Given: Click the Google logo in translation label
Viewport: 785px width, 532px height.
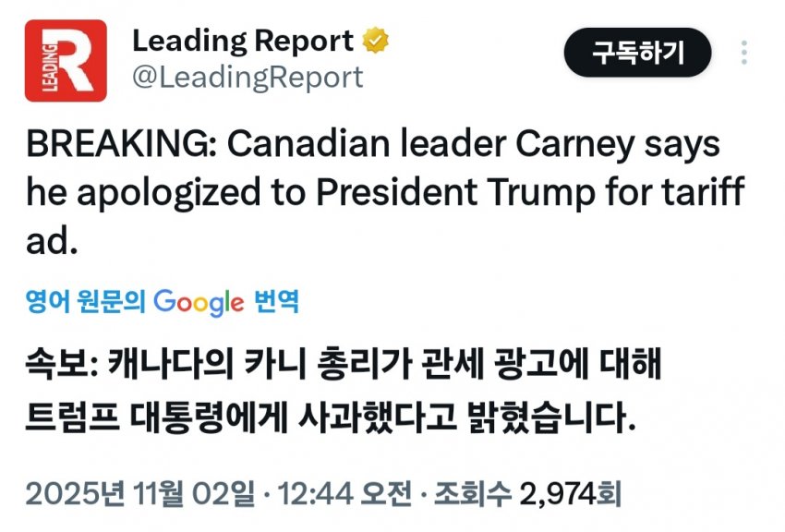Looking at the screenshot, I should (199, 301).
